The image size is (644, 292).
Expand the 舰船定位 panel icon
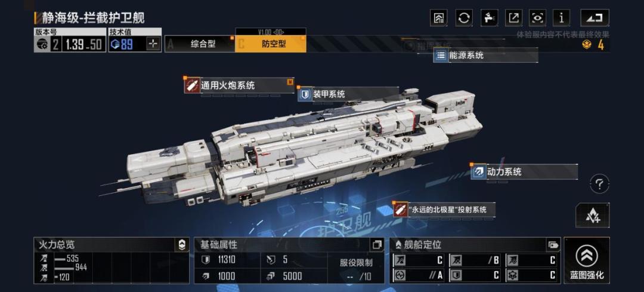tap(553, 245)
